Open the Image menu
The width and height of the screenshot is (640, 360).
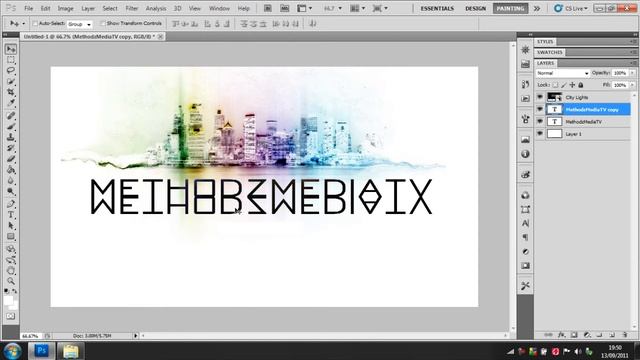tap(65, 8)
